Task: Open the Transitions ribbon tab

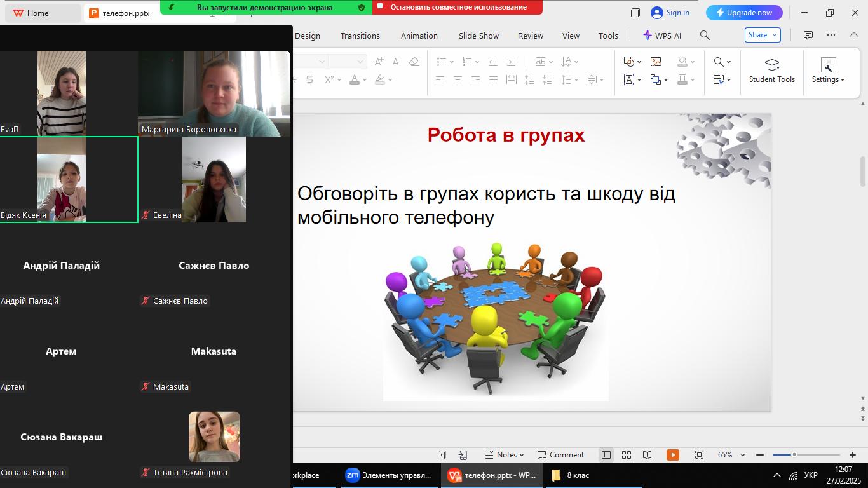Action: (360, 36)
